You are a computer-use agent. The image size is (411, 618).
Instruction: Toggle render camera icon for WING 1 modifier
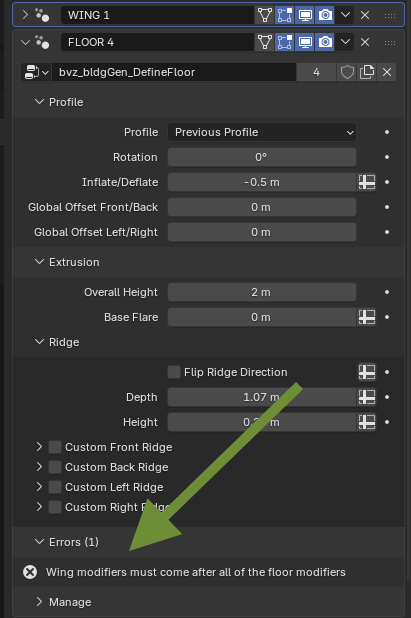[x=325, y=15]
